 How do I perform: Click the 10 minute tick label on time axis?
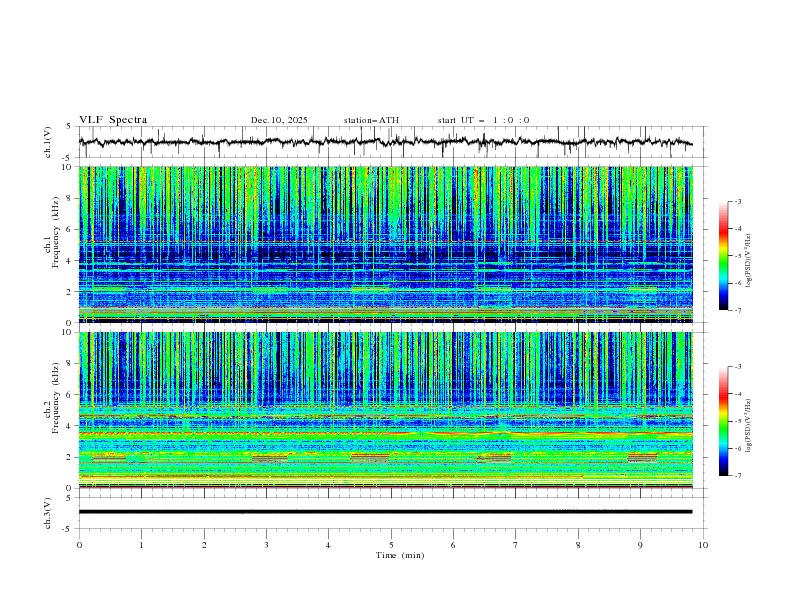point(703,545)
